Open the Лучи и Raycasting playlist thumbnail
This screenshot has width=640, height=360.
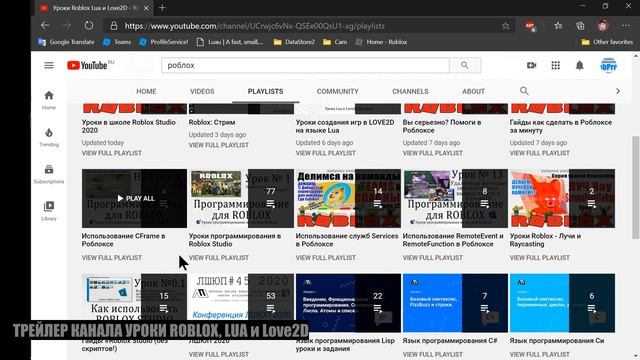(562, 198)
